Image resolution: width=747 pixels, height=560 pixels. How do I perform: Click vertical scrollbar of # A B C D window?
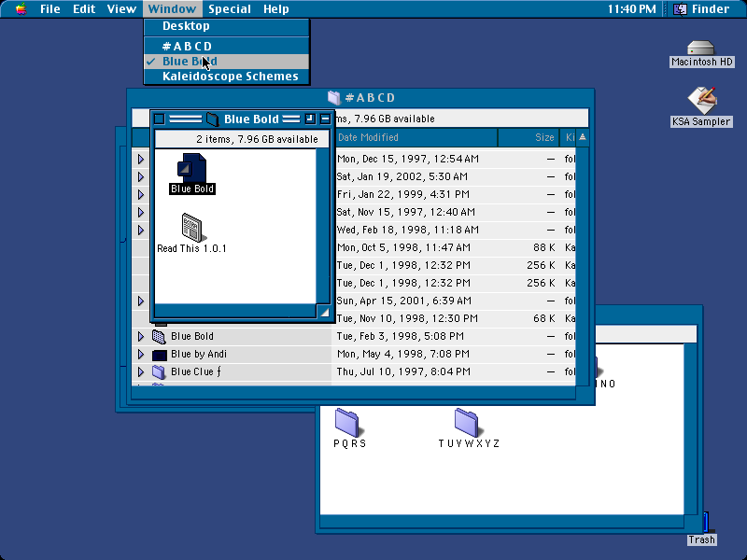pos(582,267)
